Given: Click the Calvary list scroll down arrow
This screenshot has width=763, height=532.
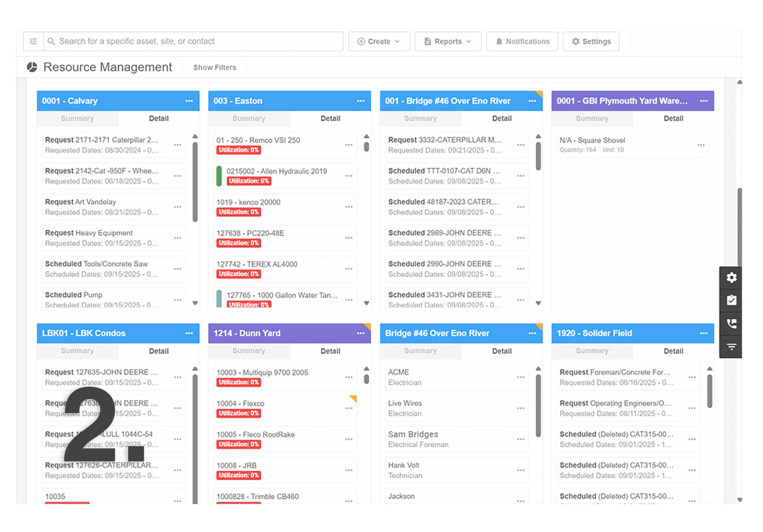Looking at the screenshot, I should [x=195, y=303].
